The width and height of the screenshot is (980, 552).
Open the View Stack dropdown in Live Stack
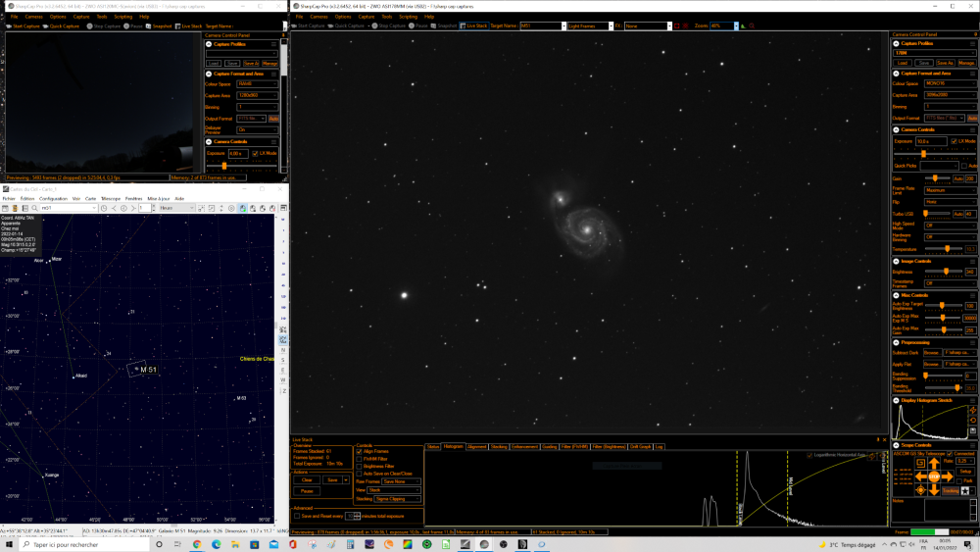tap(393, 490)
